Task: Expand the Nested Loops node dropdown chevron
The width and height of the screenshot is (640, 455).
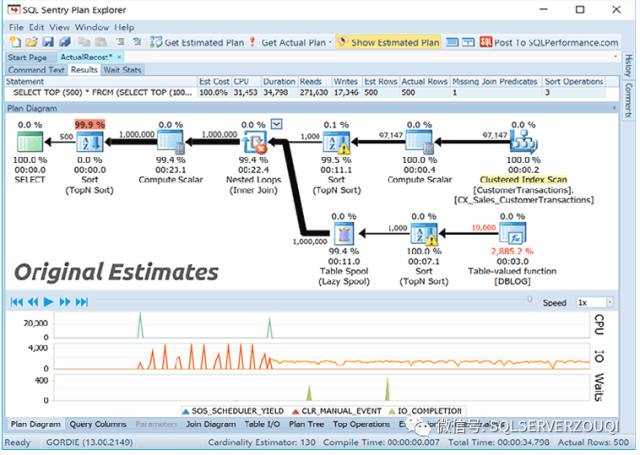Action: pyautogui.click(x=277, y=124)
